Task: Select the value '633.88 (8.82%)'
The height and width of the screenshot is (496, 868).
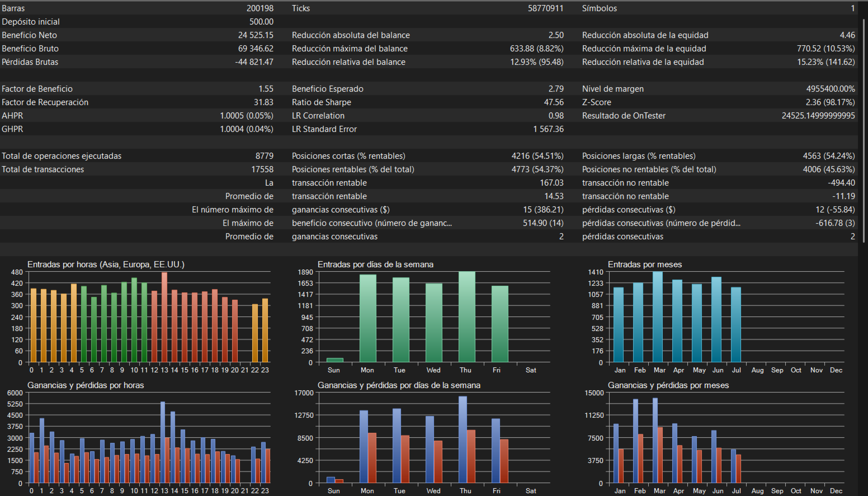Action: click(537, 49)
